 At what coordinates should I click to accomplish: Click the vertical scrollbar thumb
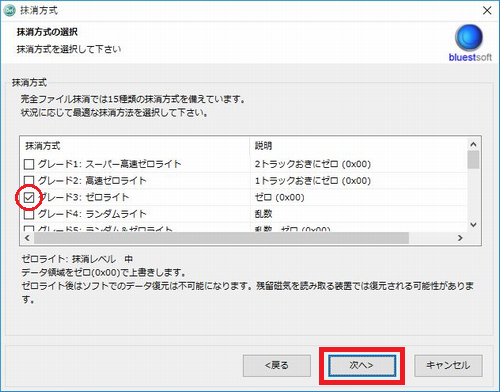point(473,160)
